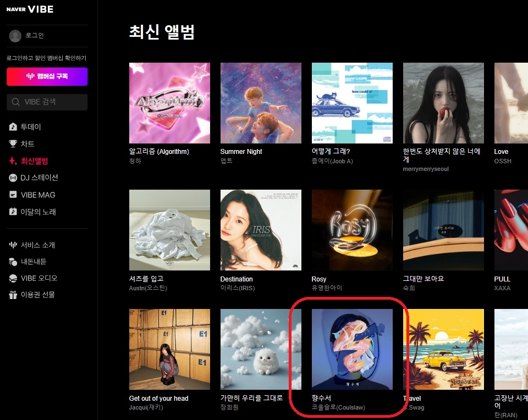This screenshot has width=528, height=420.
Task: Click the Rosy album title
Action: point(319,279)
